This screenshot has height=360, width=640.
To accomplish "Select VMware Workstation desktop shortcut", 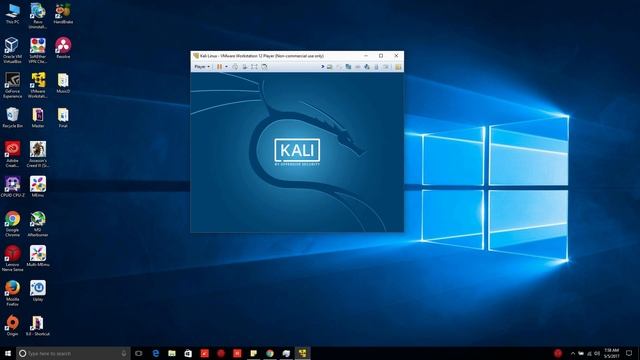I will [38, 85].
